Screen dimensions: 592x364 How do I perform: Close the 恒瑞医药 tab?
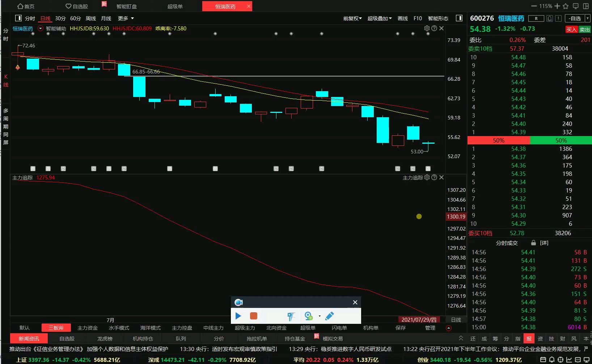click(x=249, y=6)
